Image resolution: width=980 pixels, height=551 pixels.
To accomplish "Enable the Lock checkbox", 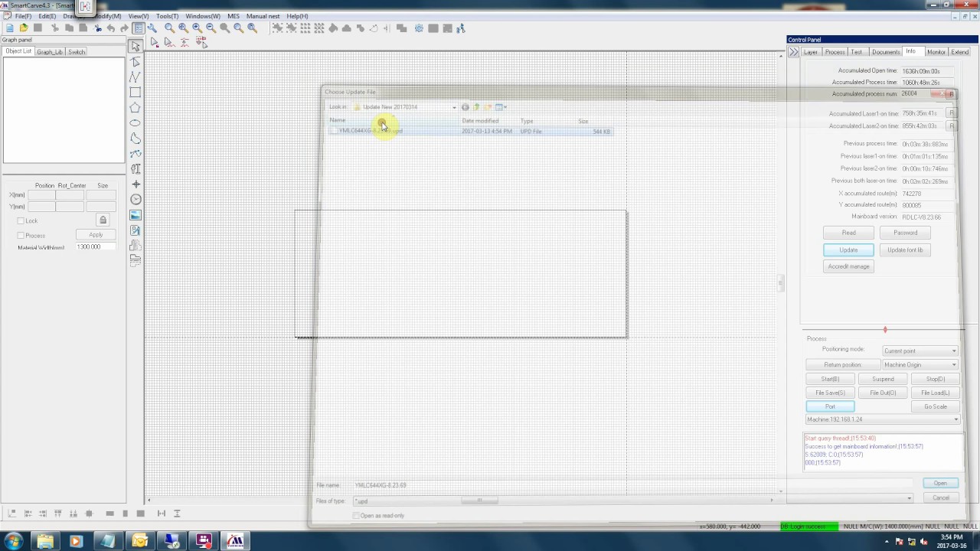I will [21, 221].
